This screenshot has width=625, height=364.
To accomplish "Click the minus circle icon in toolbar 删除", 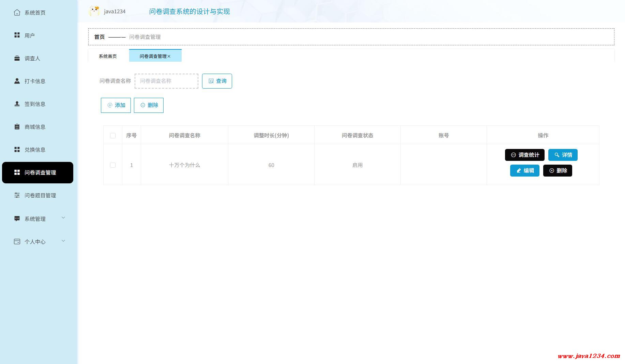I will (x=143, y=105).
